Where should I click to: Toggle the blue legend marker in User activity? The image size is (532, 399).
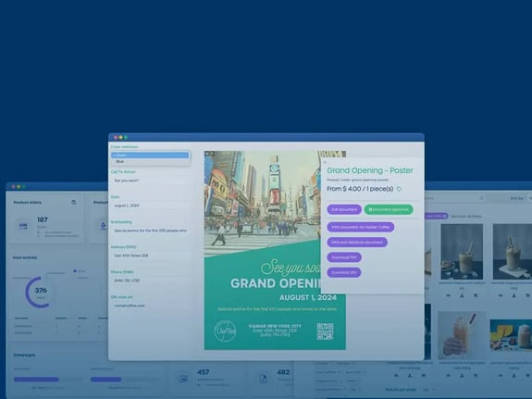(75, 270)
